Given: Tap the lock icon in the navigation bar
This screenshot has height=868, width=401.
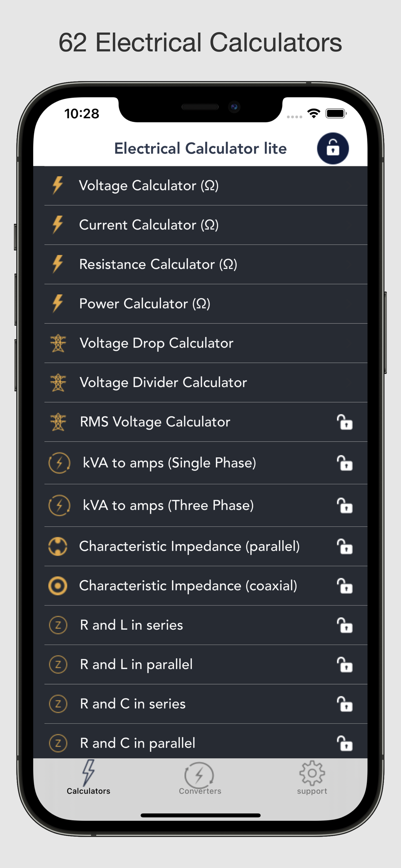Looking at the screenshot, I should pos(333,148).
